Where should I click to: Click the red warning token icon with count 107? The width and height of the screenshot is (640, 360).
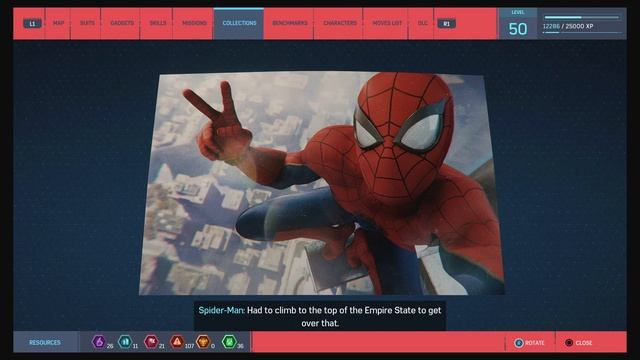click(177, 342)
